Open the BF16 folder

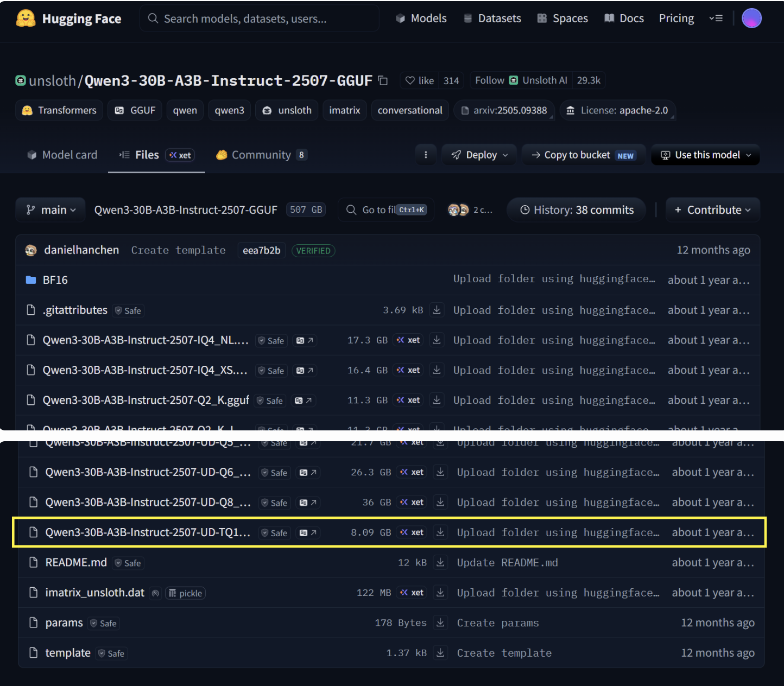coord(55,280)
